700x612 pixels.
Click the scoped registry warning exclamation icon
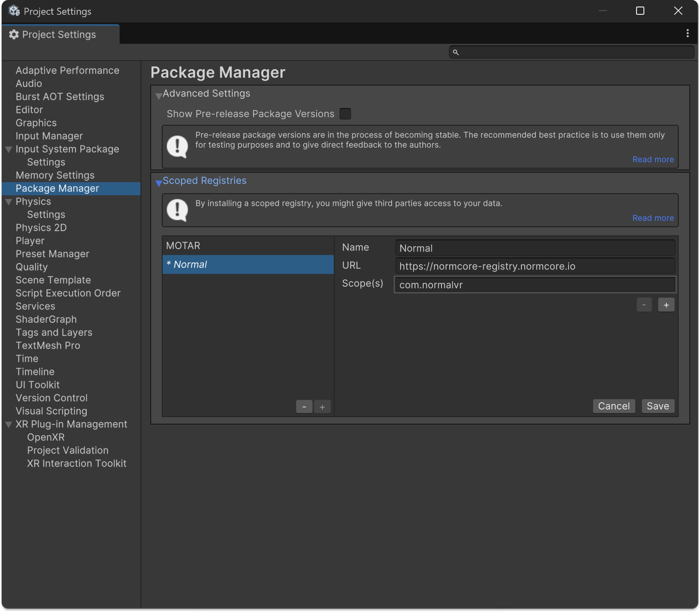[x=177, y=210]
